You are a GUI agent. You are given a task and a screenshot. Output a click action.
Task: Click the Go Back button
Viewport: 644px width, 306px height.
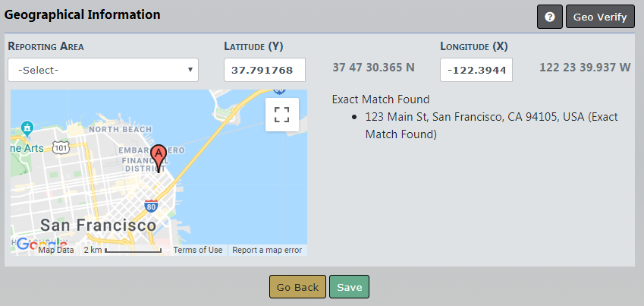(297, 287)
